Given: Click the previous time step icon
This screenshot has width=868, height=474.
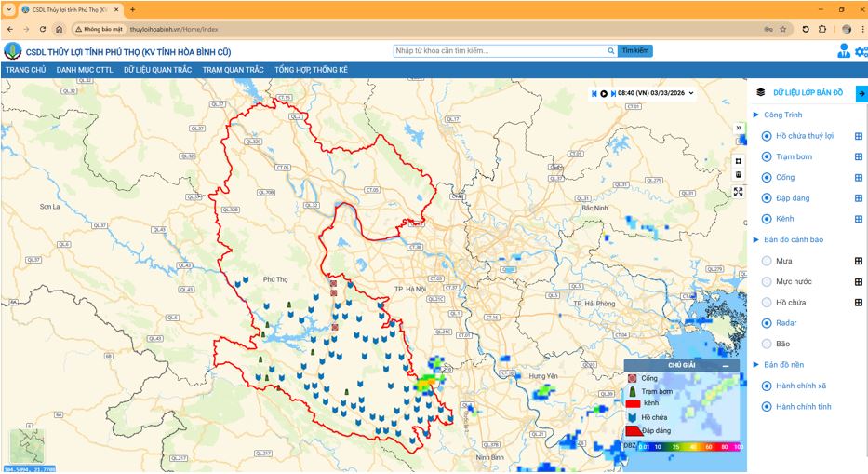Looking at the screenshot, I should click(x=594, y=94).
